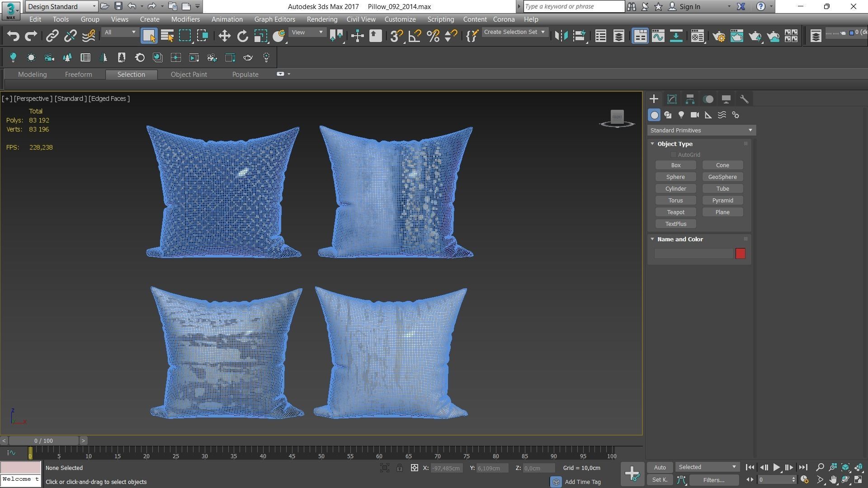The height and width of the screenshot is (488, 868).
Task: Click the keyword search input field
Action: point(574,6)
